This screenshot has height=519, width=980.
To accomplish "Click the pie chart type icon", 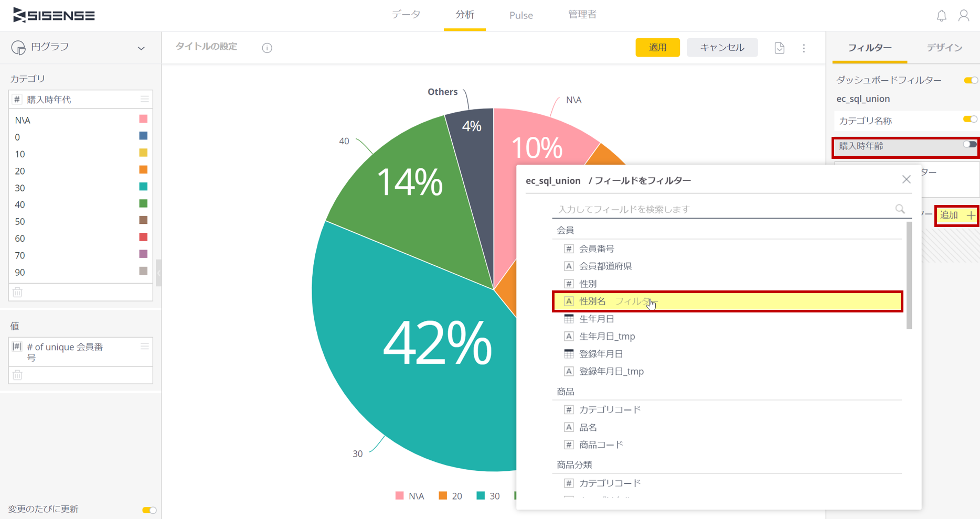I will click(18, 48).
